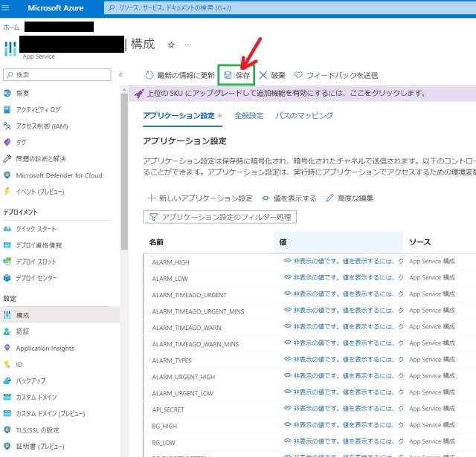The image size is (476, 457).
Task: Click the ID key icon in sidebar
Action: pyautogui.click(x=7, y=364)
